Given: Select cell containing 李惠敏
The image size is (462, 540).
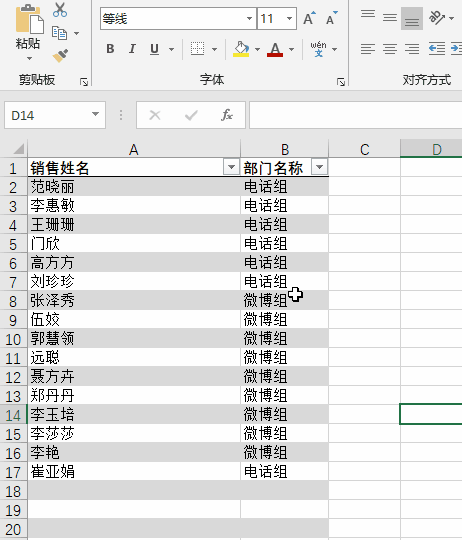Looking at the screenshot, I should point(134,206).
